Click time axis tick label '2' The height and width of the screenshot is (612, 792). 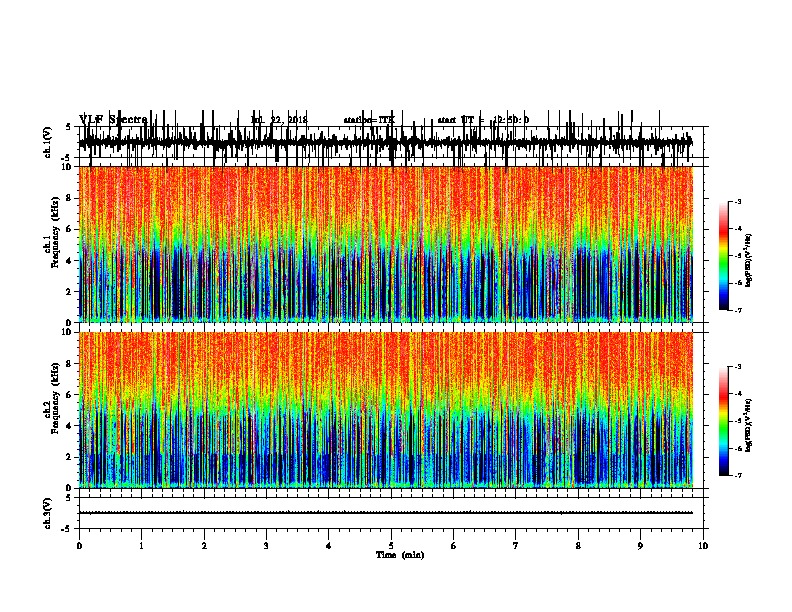[x=204, y=546]
